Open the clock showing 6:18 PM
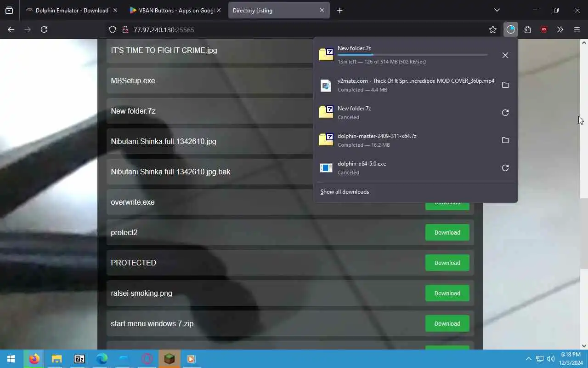 coord(571,359)
